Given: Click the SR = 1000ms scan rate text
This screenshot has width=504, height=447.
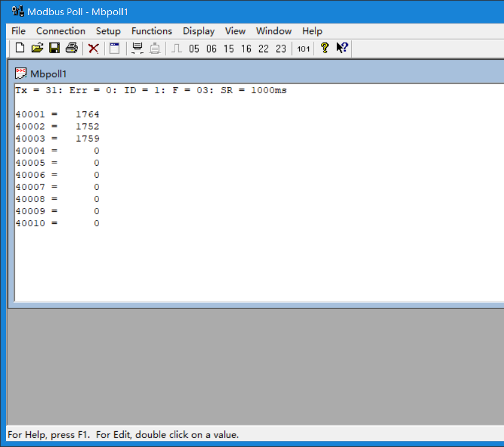Looking at the screenshot, I should (253, 90).
